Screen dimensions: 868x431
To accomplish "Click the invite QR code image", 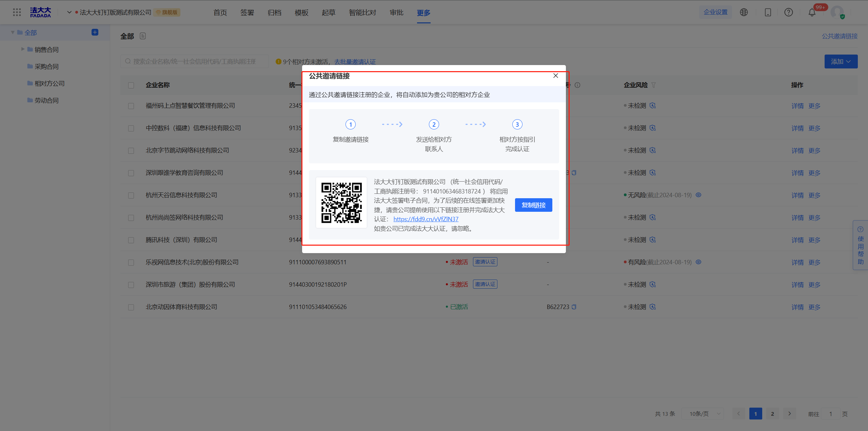I will pyautogui.click(x=341, y=203).
